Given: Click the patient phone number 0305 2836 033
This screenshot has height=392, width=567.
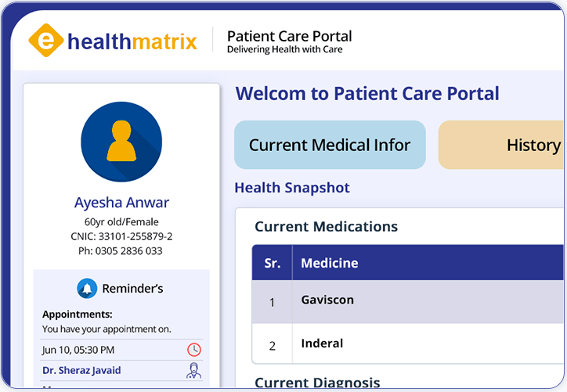Looking at the screenshot, I should click(121, 251).
